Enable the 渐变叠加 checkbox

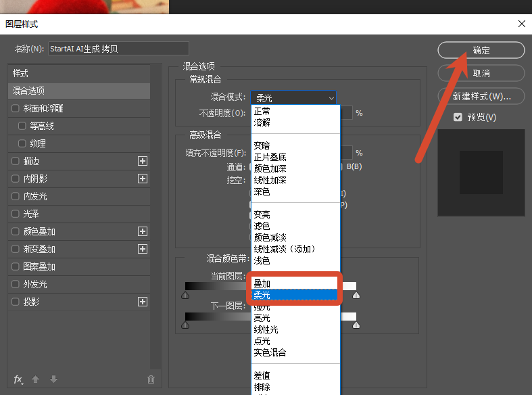click(16, 249)
